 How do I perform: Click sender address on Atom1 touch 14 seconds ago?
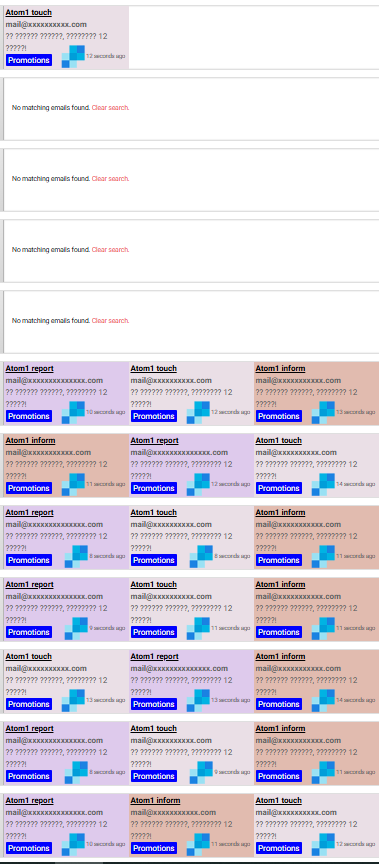pyautogui.click(x=296, y=452)
